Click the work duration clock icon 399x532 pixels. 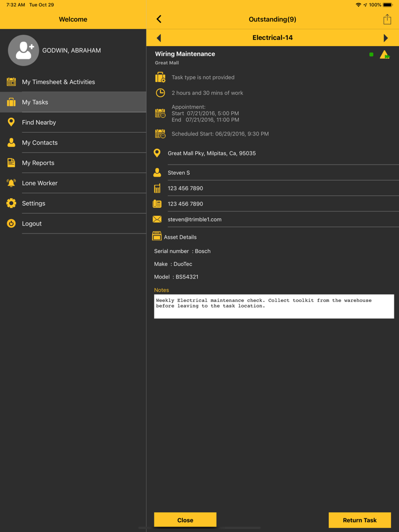tap(160, 93)
